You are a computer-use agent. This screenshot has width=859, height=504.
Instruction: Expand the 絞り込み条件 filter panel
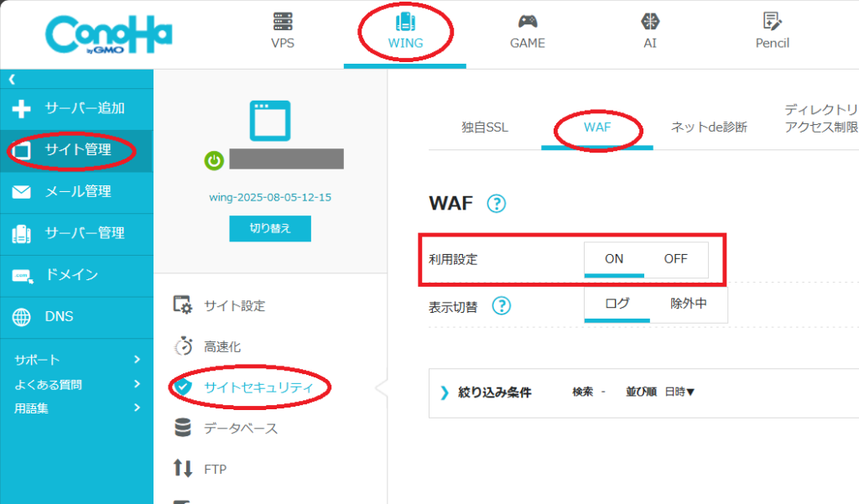[x=487, y=392]
